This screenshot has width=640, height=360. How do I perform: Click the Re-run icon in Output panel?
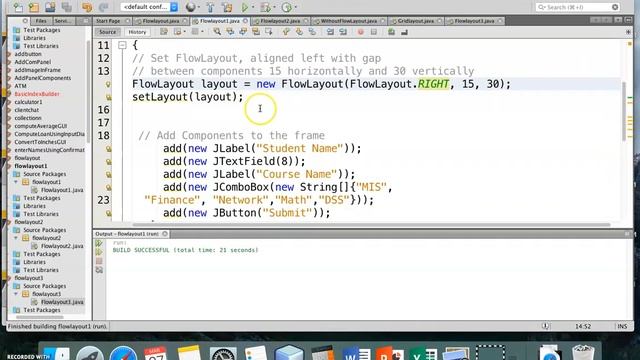click(x=99, y=243)
